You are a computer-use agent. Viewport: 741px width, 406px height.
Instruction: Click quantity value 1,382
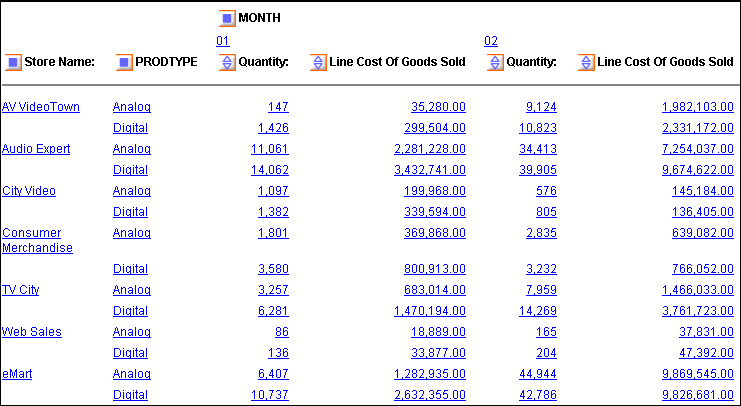273,212
